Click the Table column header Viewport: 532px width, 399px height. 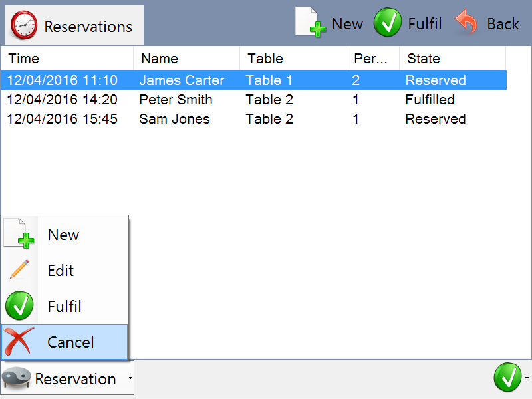point(293,59)
